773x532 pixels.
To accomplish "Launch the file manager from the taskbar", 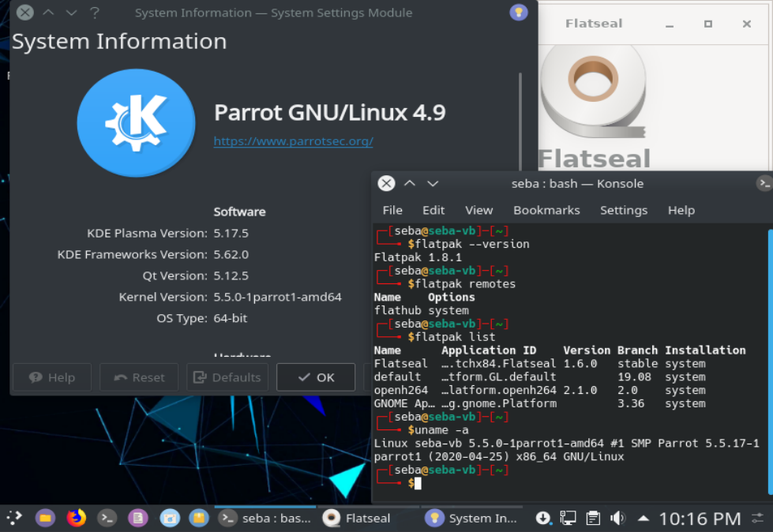I will pyautogui.click(x=45, y=518).
